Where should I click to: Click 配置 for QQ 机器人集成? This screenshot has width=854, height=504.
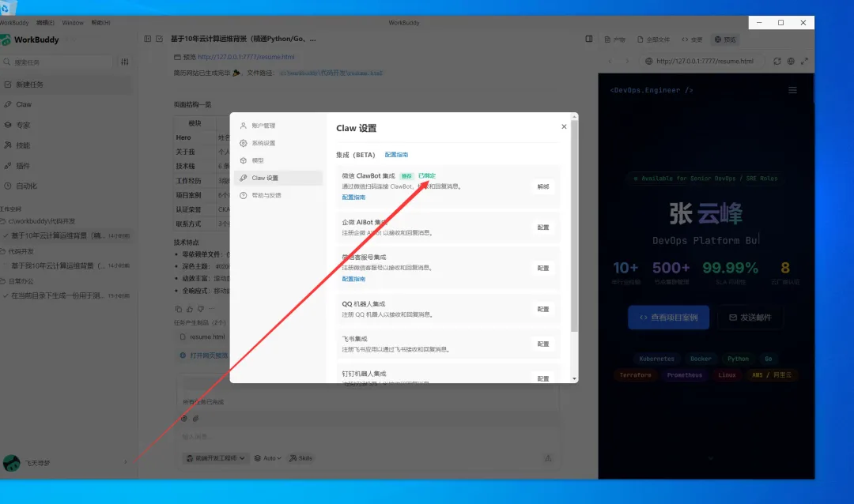pyautogui.click(x=543, y=309)
